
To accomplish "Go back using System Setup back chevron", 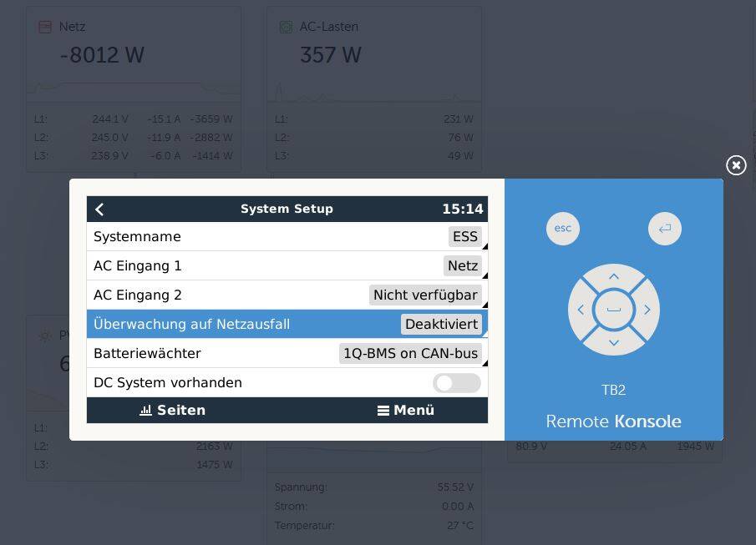I will pos(100,209).
